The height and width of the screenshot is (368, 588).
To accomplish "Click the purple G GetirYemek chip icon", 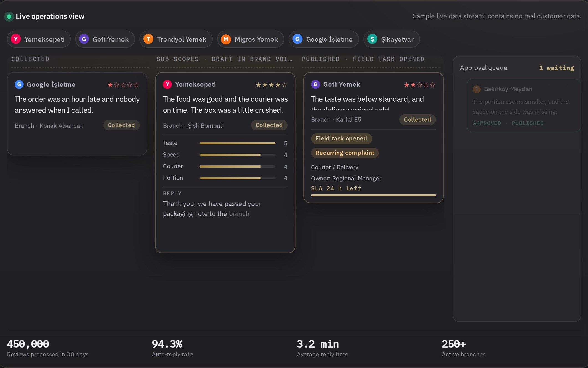I will click(x=84, y=39).
